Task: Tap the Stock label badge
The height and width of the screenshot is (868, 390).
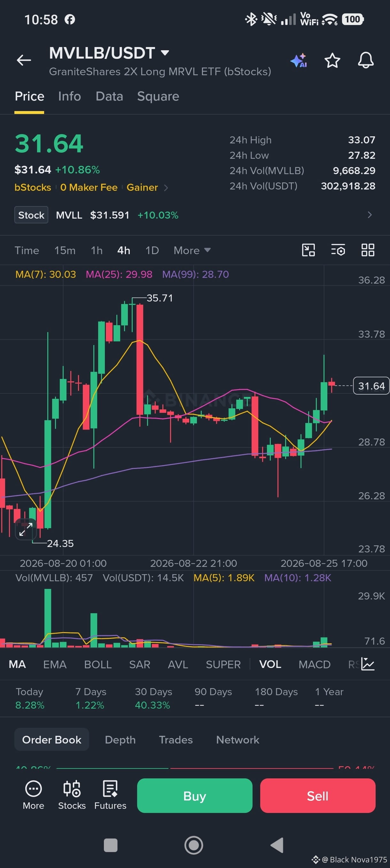Action: click(31, 215)
